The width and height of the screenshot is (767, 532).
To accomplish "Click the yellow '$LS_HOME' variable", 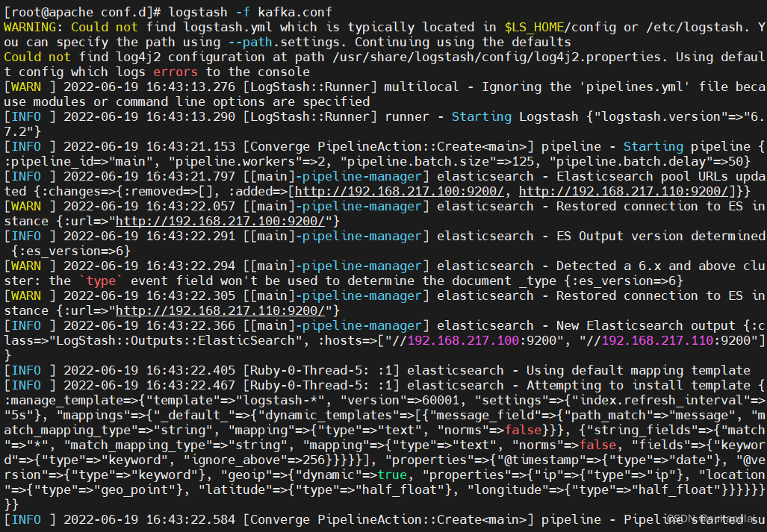I will click(534, 27).
